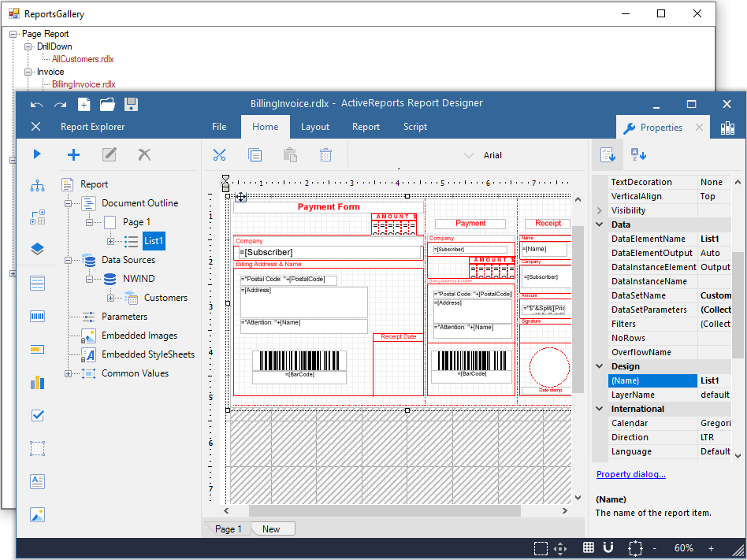
Task: Save the report with the floppy disk icon
Action: (x=131, y=104)
